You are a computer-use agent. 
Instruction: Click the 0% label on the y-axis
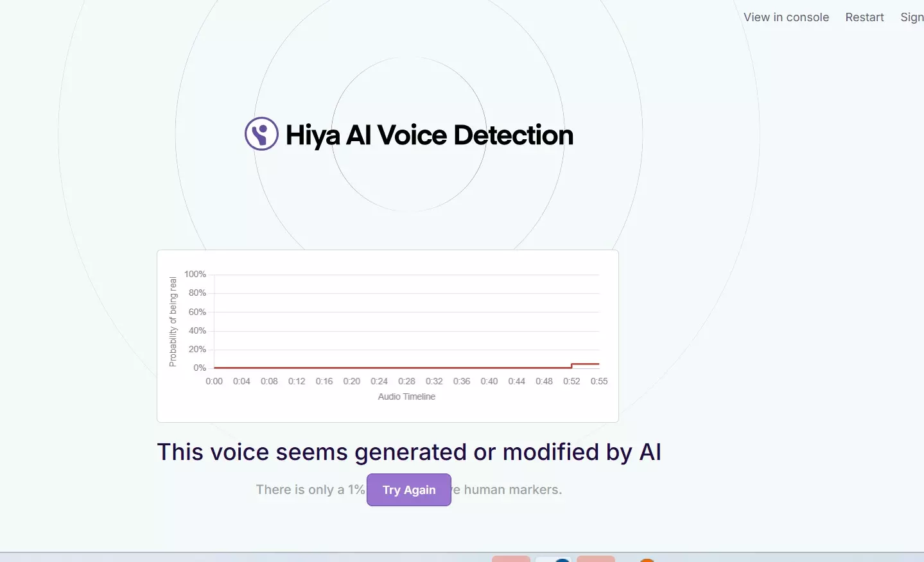click(200, 368)
